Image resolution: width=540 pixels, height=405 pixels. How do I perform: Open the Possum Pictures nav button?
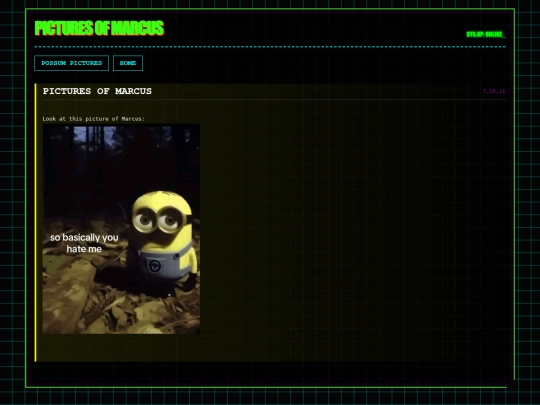click(x=72, y=63)
